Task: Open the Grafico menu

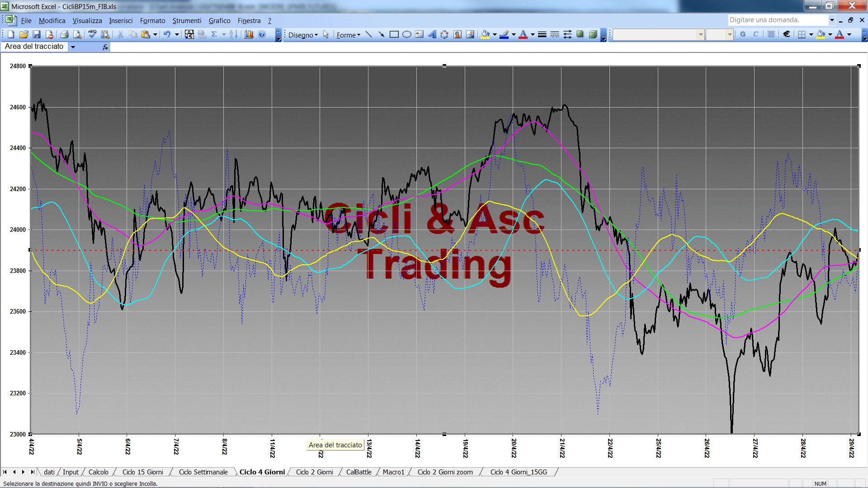Action: [219, 21]
